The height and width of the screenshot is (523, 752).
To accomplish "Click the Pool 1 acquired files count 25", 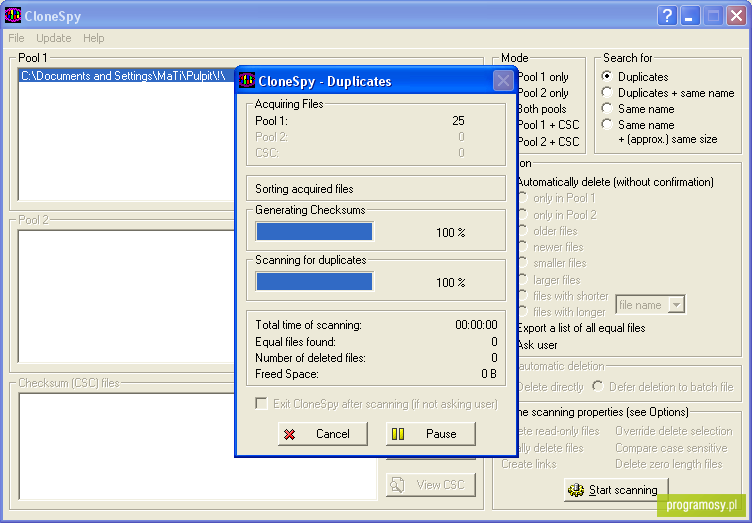I will pyautogui.click(x=458, y=120).
